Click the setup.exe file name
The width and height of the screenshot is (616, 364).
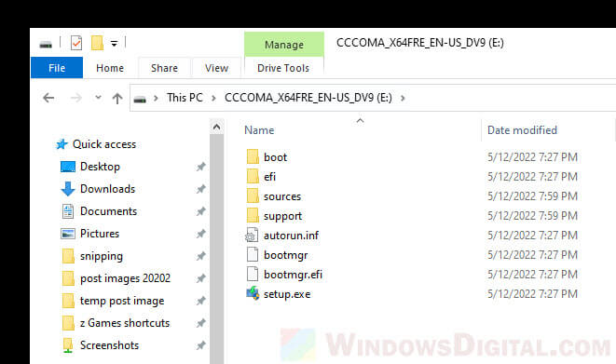287,294
